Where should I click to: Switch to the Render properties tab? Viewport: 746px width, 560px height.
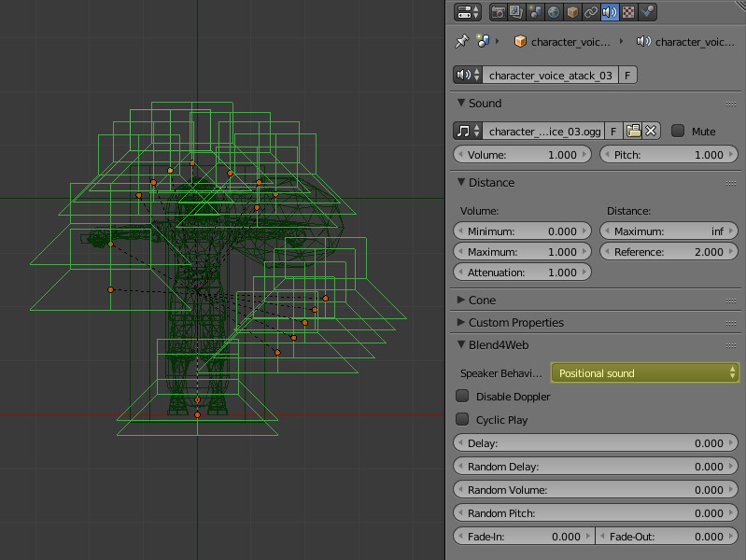click(x=499, y=12)
